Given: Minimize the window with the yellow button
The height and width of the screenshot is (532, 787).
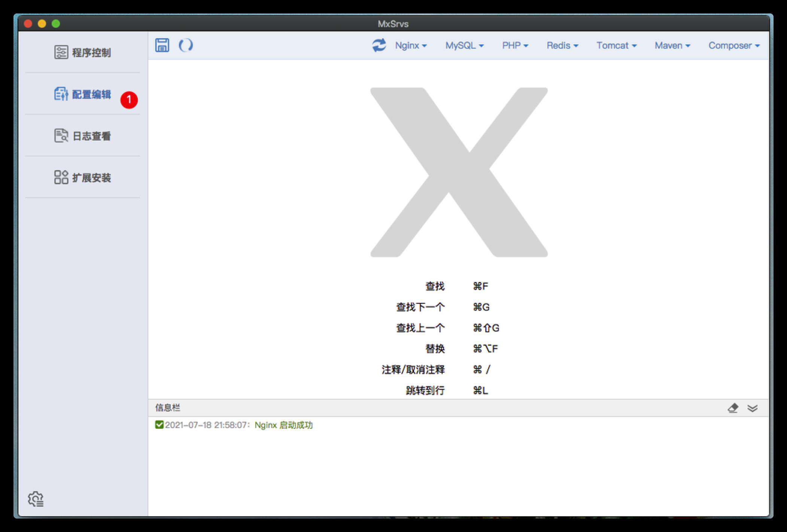Looking at the screenshot, I should click(42, 24).
